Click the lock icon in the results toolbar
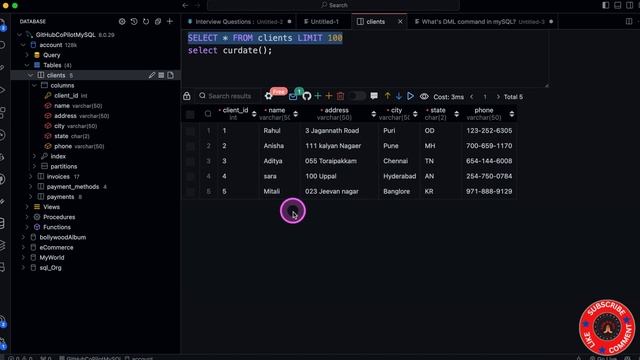640x360 pixels. pyautogui.click(x=187, y=96)
